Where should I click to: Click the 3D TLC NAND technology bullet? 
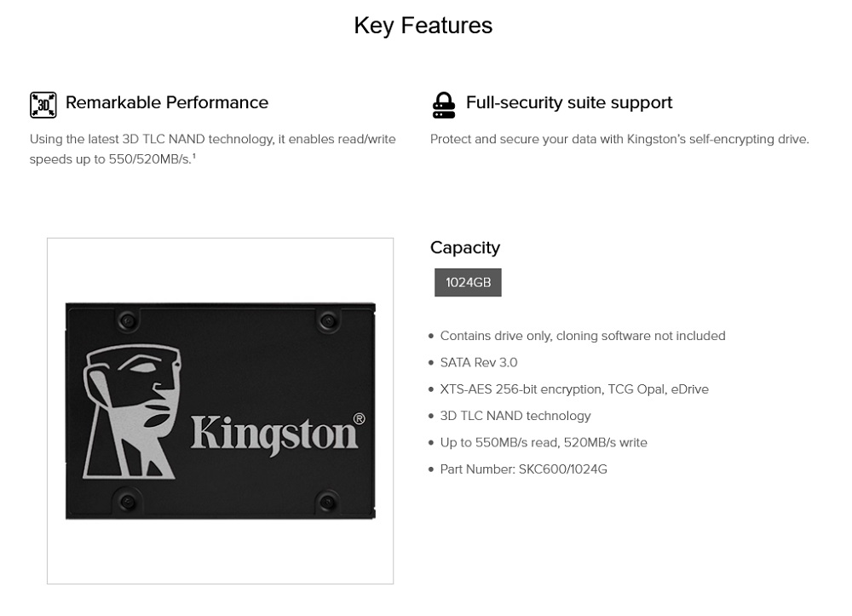(x=515, y=416)
